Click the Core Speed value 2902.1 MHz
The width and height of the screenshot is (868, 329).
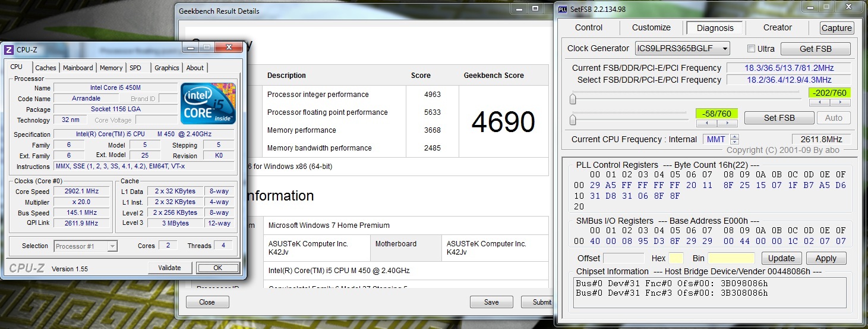pyautogui.click(x=82, y=191)
